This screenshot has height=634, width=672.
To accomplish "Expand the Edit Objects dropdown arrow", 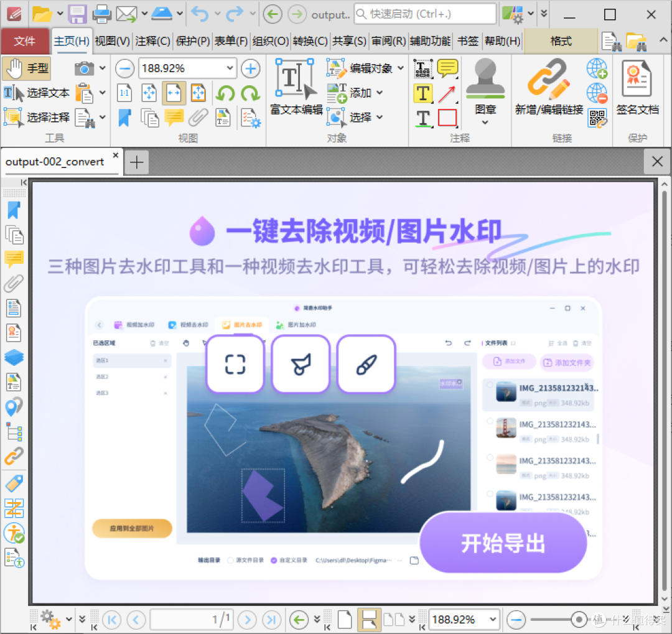I will click(400, 68).
